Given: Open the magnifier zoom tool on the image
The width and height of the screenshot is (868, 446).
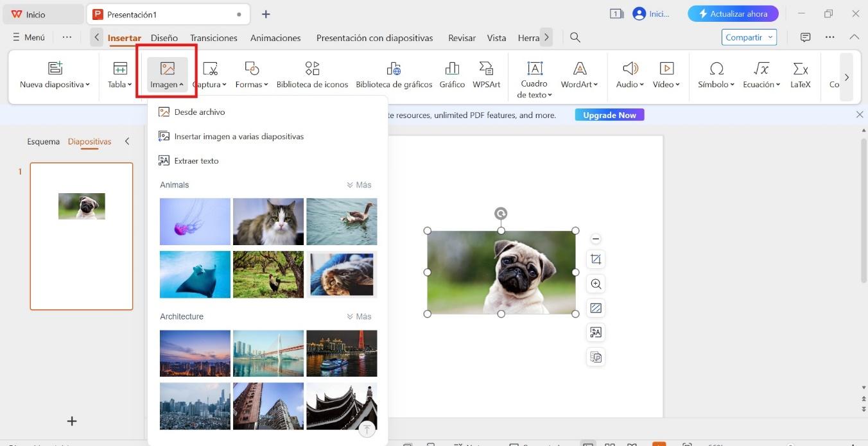Looking at the screenshot, I should [x=595, y=283].
